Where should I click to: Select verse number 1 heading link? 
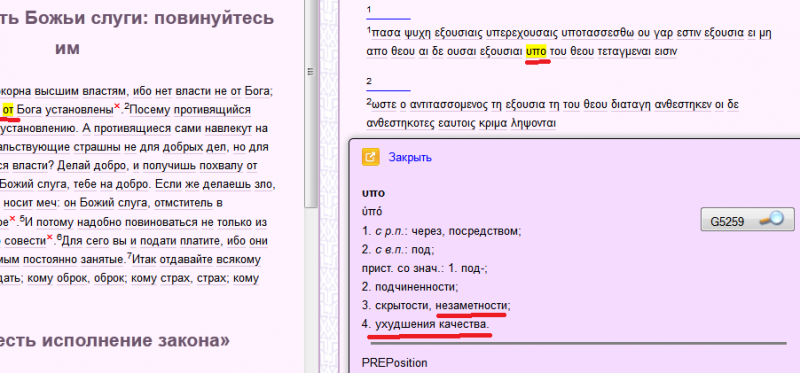tap(369, 10)
